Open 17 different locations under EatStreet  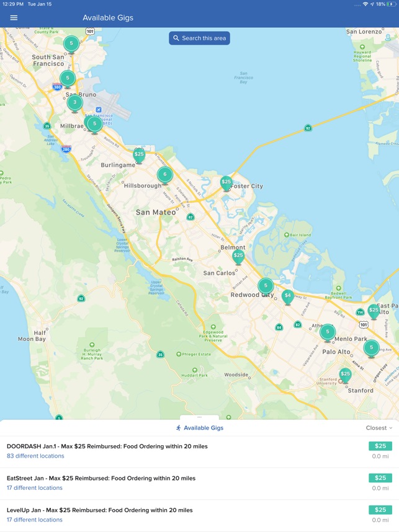point(35,488)
